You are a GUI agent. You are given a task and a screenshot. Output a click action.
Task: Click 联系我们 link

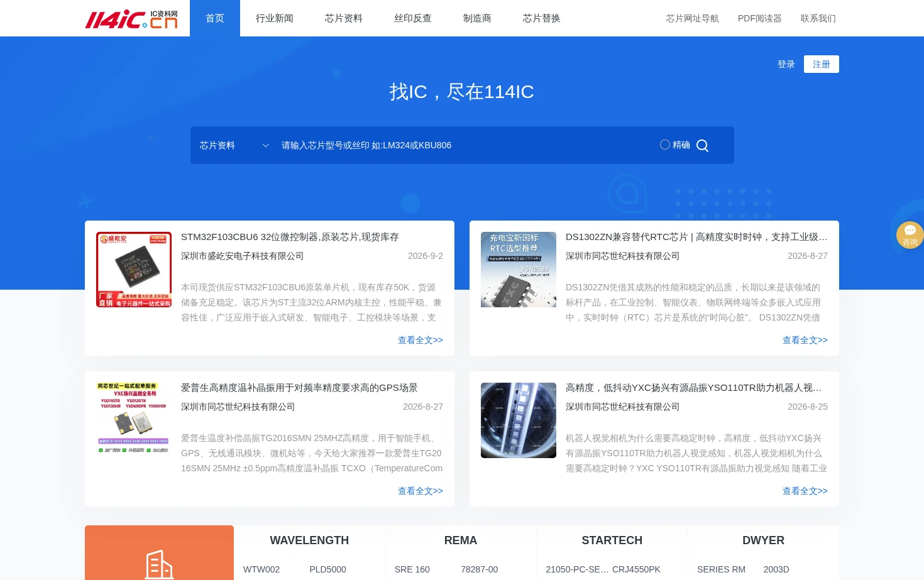[x=818, y=18]
